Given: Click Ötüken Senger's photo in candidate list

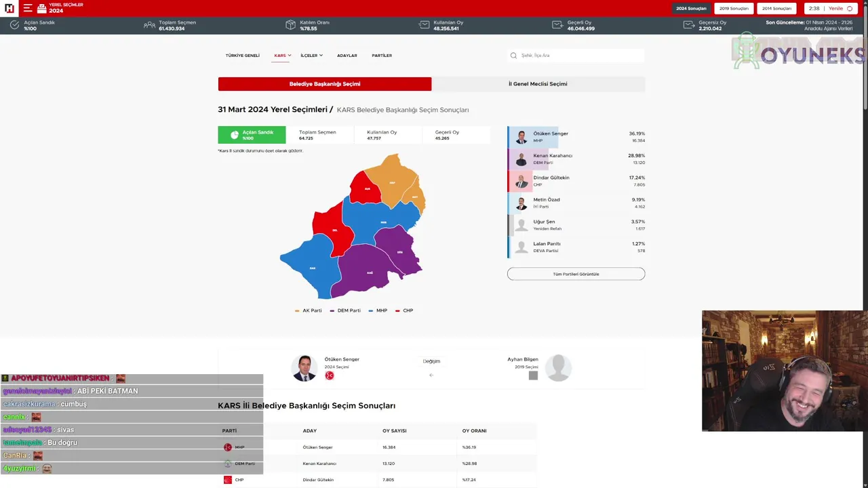Looking at the screenshot, I should pyautogui.click(x=521, y=137).
